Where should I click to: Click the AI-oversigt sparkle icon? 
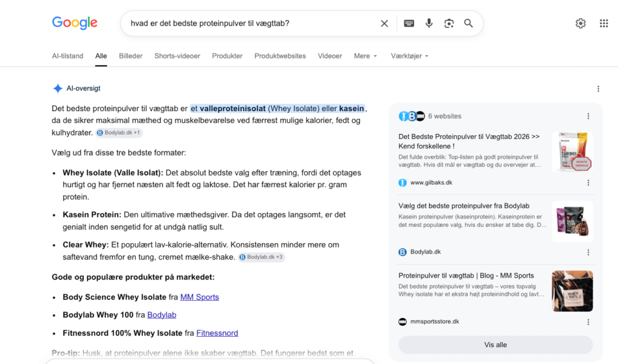pos(57,88)
